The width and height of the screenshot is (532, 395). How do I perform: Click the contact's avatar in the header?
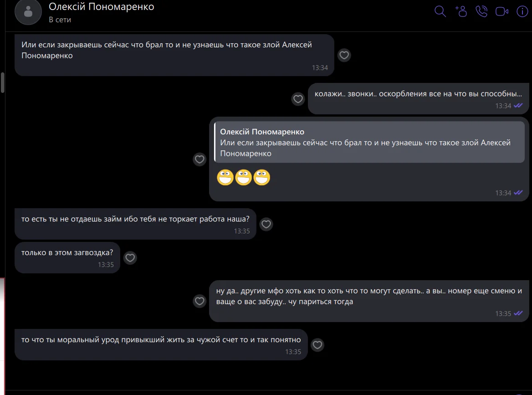(x=28, y=12)
